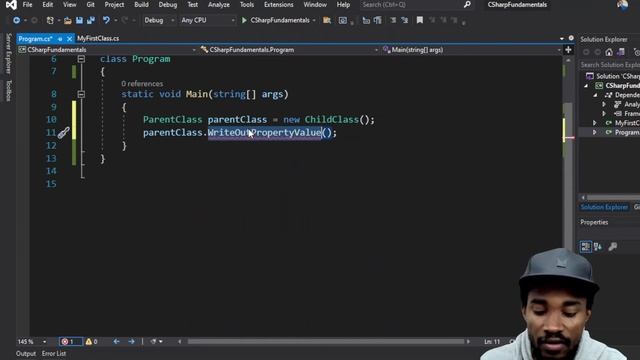
Task: Open the Main(string[] args) member dropdown
Action: pyautogui.click(x=471, y=50)
